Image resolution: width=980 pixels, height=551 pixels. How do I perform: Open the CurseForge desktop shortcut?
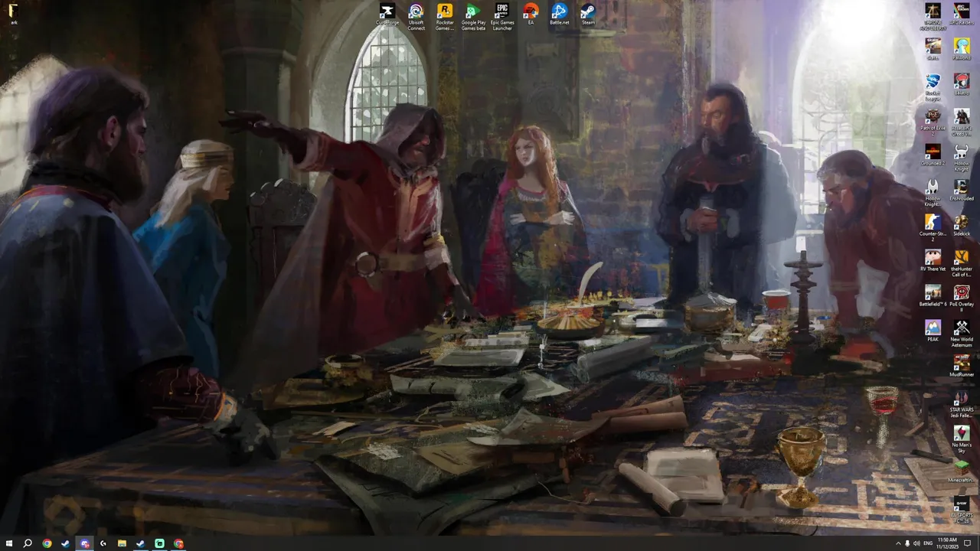387,15
